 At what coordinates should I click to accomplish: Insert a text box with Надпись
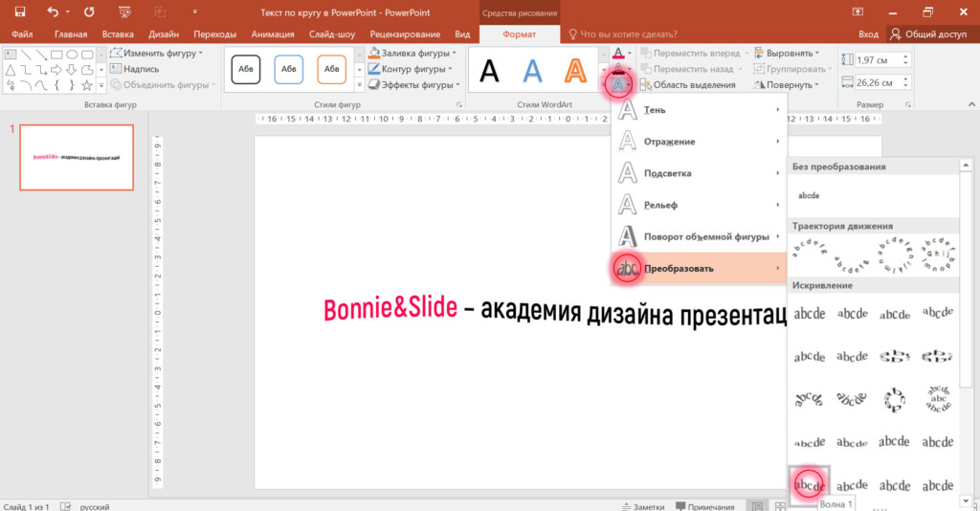coord(134,69)
